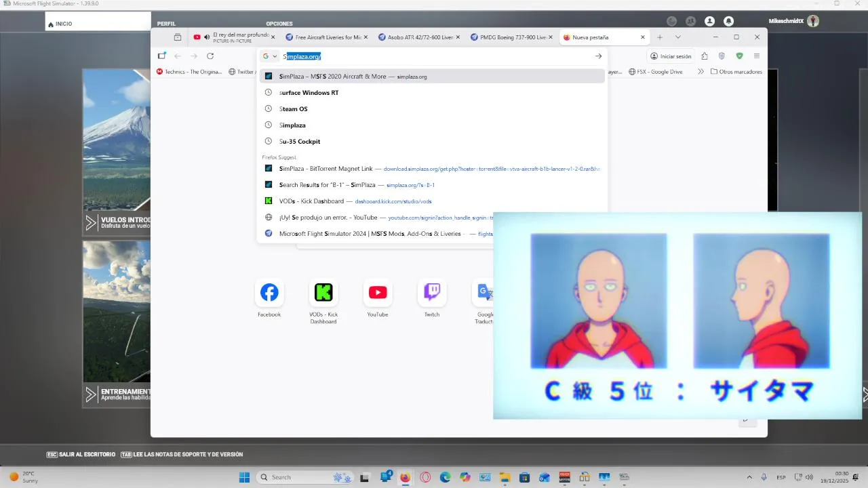Open the Facebook shortcut tile
Viewport: 868px width, 488px height.
pyautogui.click(x=269, y=298)
